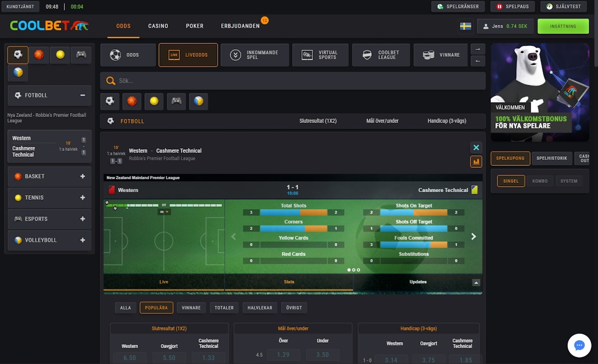Choose Singel bet type

pos(511,181)
